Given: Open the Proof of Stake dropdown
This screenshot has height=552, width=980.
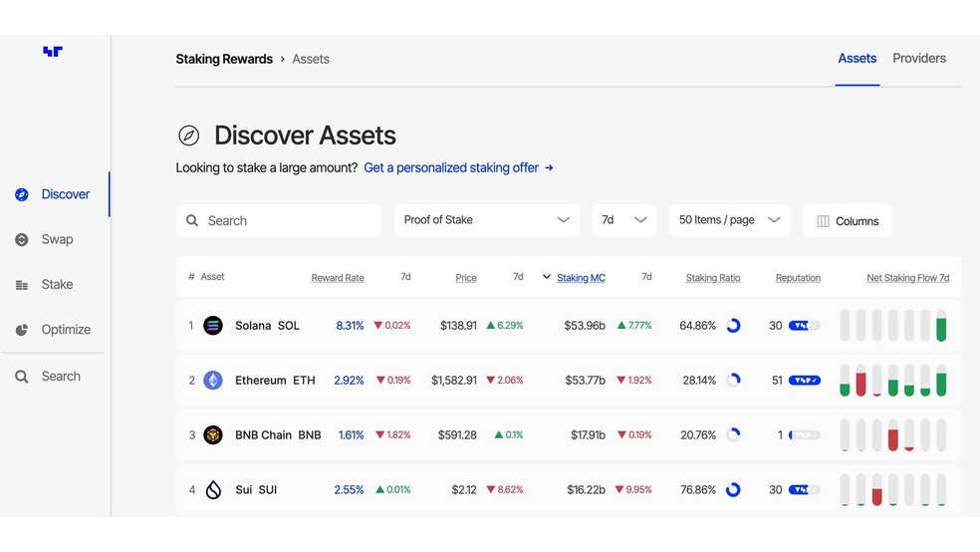Looking at the screenshot, I should pos(487,220).
